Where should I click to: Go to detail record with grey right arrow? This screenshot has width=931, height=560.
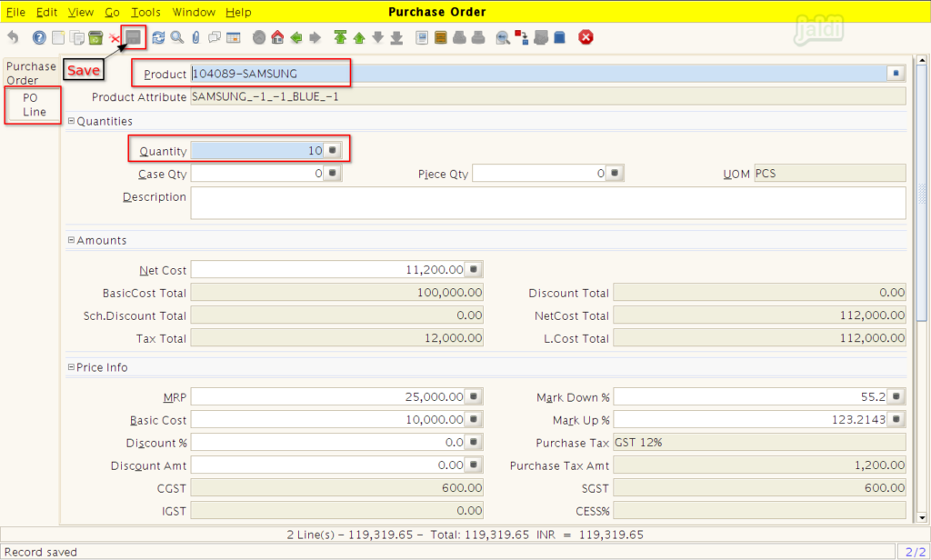click(x=315, y=37)
